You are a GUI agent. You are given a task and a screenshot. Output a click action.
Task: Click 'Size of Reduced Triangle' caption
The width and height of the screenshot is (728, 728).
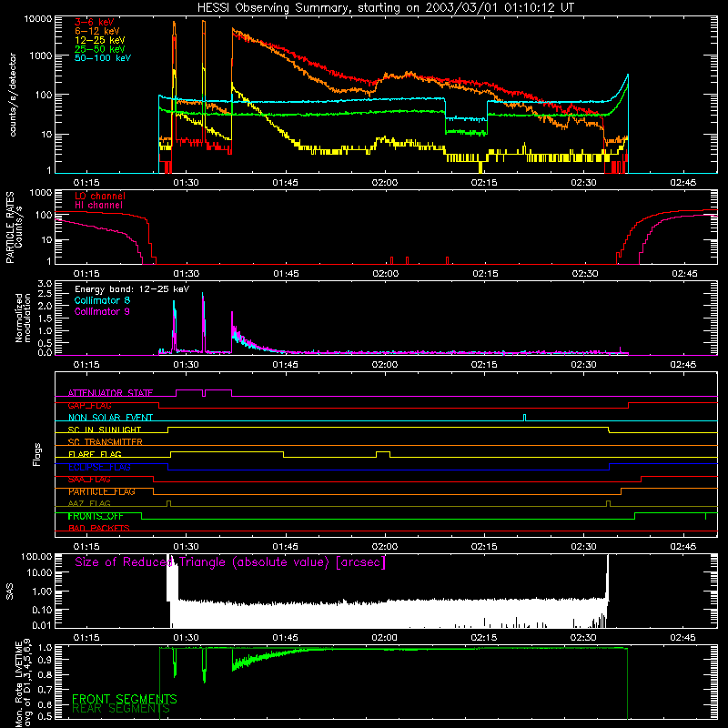click(x=230, y=562)
